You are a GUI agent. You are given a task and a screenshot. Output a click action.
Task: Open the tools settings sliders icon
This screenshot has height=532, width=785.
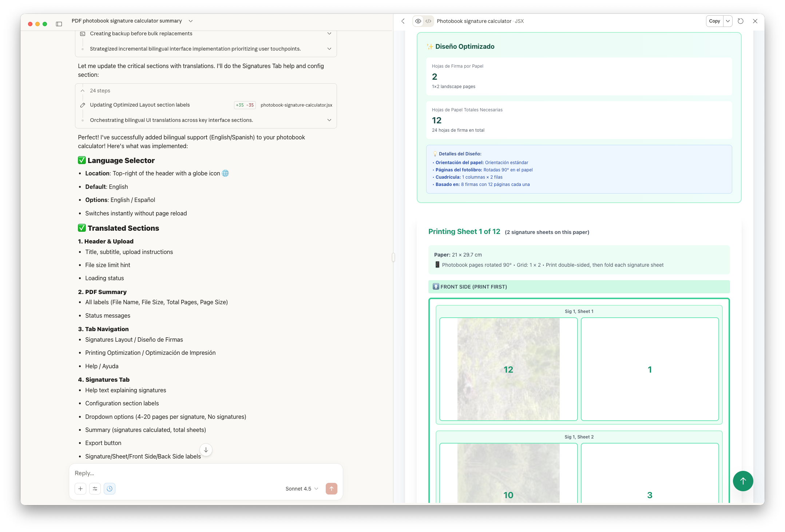95,489
